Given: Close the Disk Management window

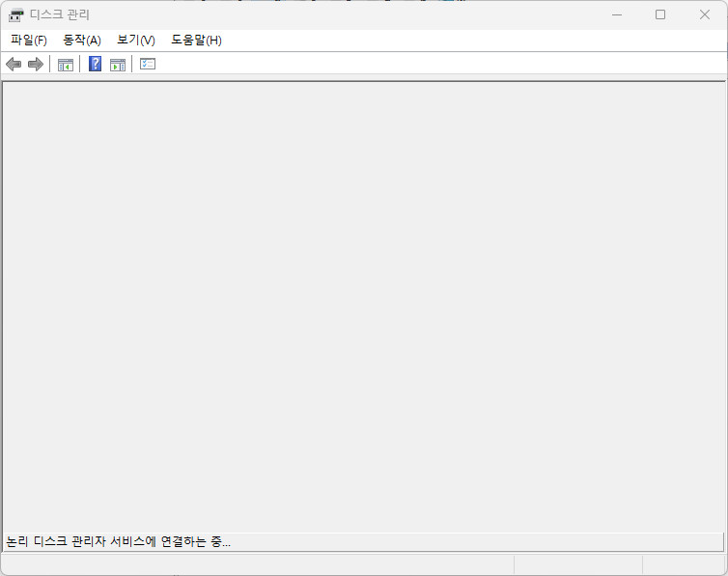Looking at the screenshot, I should point(704,14).
